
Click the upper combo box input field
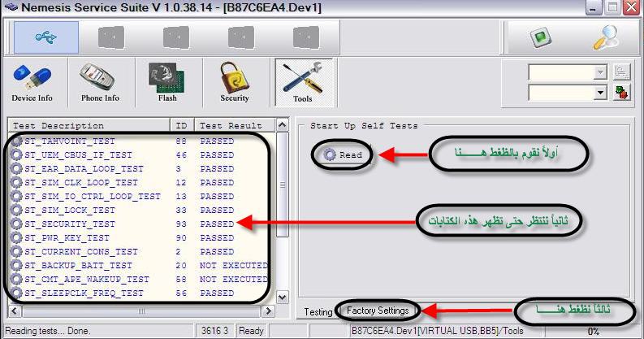(x=561, y=72)
